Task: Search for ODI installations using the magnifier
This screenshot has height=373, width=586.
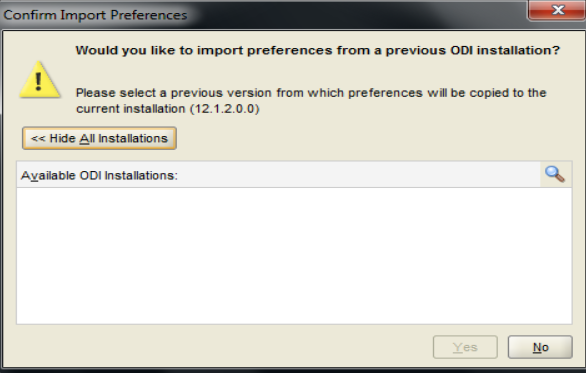Action: [555, 174]
